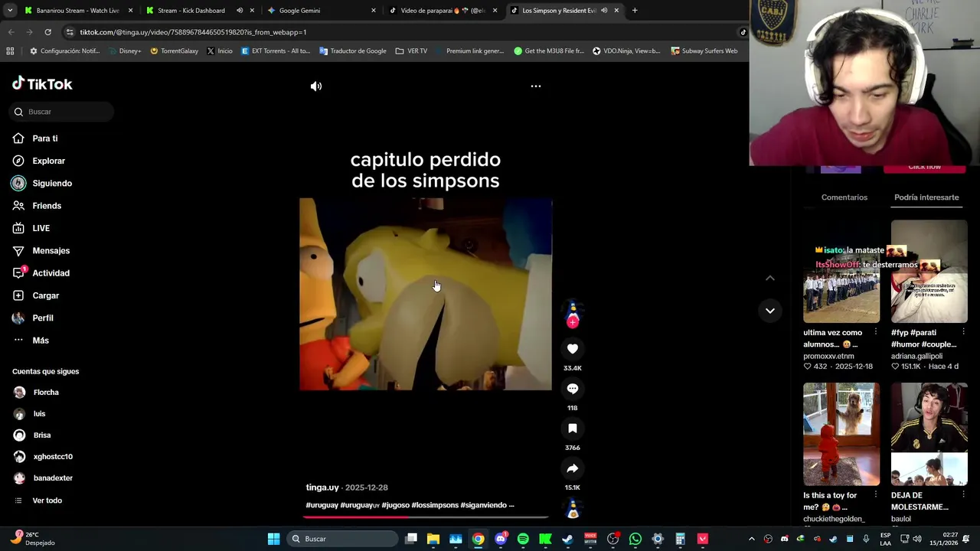Image resolution: width=980 pixels, height=551 pixels.
Task: Open options for 'ultima vez como alumnos' video
Action: click(x=876, y=332)
